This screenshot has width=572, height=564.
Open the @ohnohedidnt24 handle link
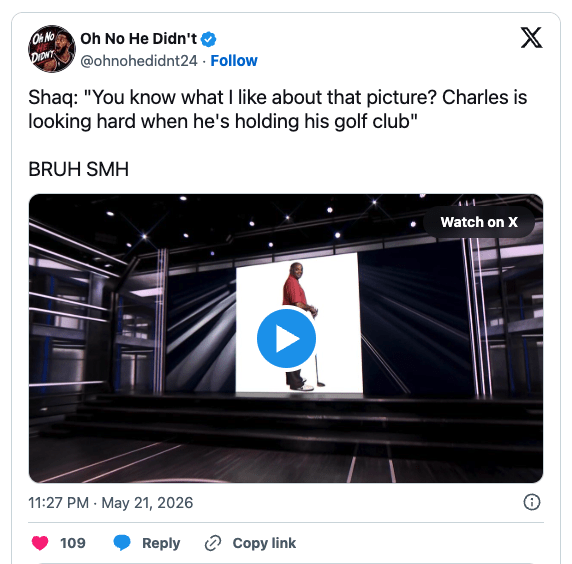[139, 61]
